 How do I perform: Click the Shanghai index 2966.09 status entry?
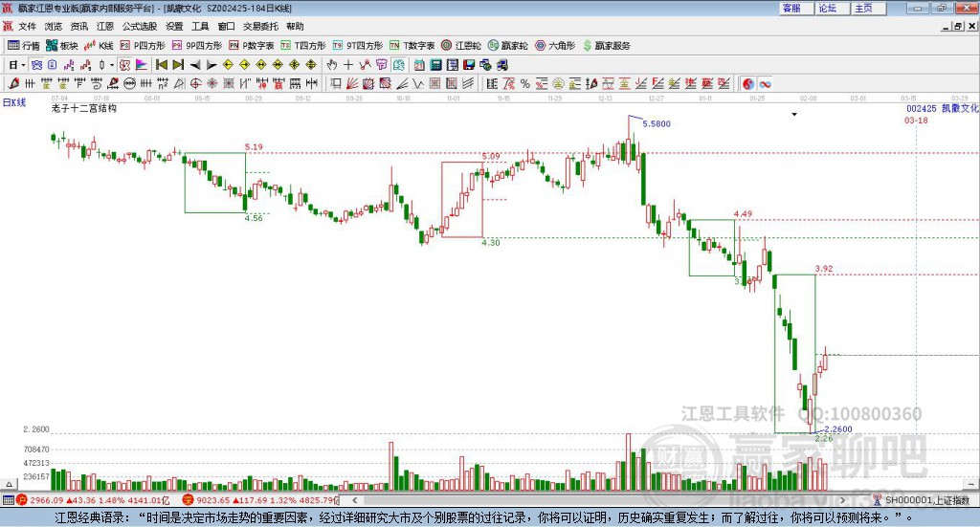coord(94,500)
